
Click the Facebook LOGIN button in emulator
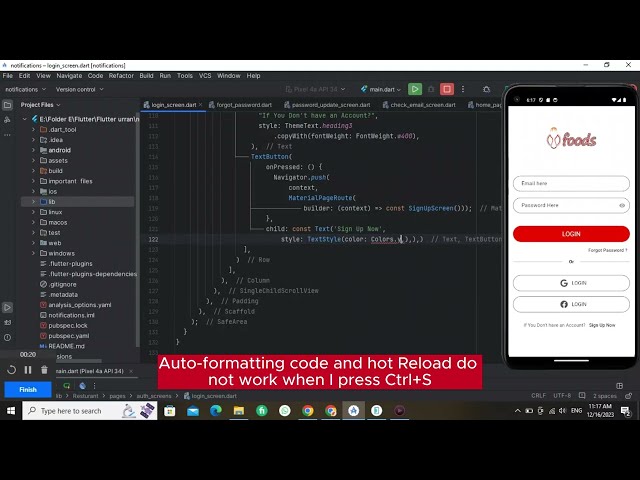tap(571, 304)
